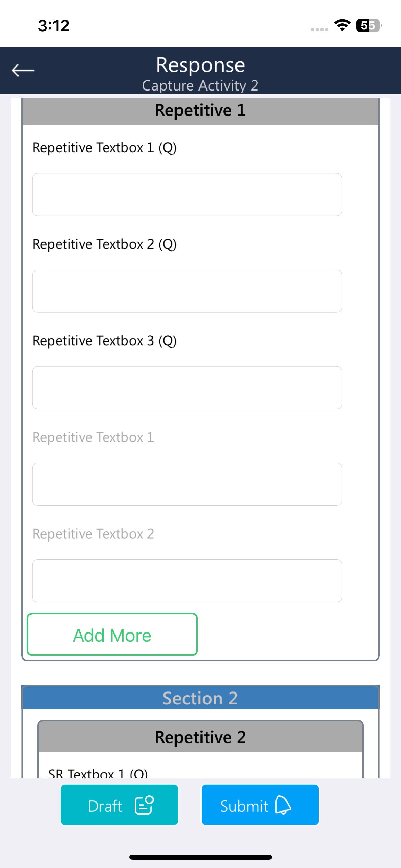This screenshot has width=401, height=868.
Task: Click the field under greyed Repetitive Textbox 1
Action: (187, 484)
